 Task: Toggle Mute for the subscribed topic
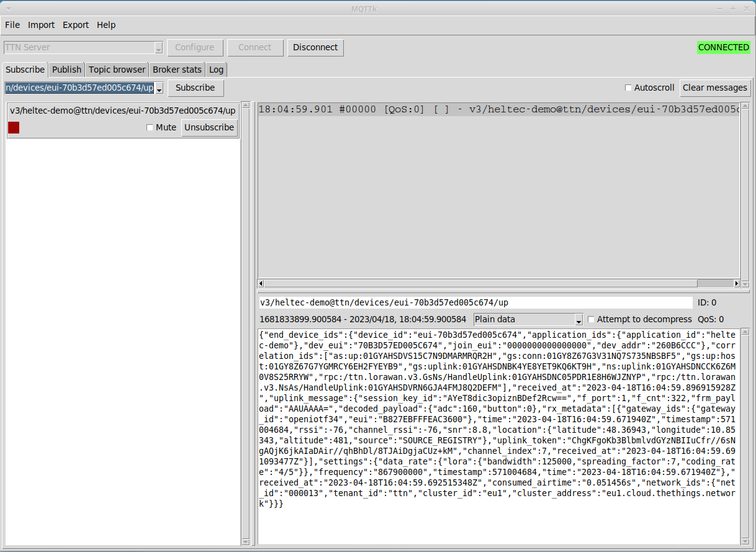[x=150, y=127]
